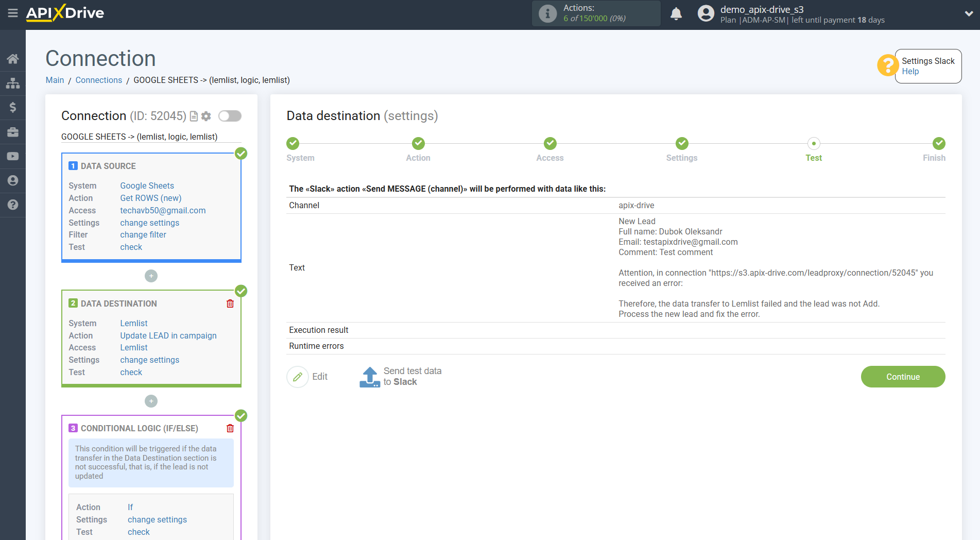The image size is (980, 540).
Task: Click the CONDITIONAL LOGIC (IF/ELSE) header
Action: pos(139,428)
